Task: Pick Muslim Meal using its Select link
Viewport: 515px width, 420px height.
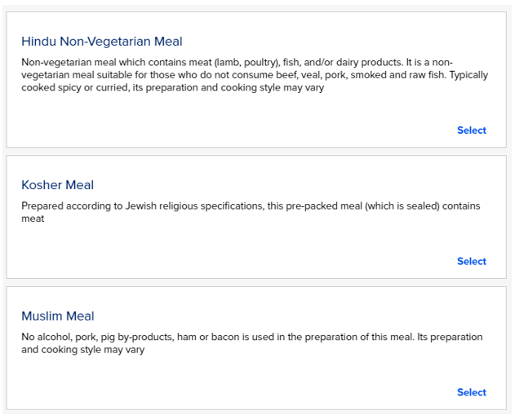Action: click(x=471, y=392)
